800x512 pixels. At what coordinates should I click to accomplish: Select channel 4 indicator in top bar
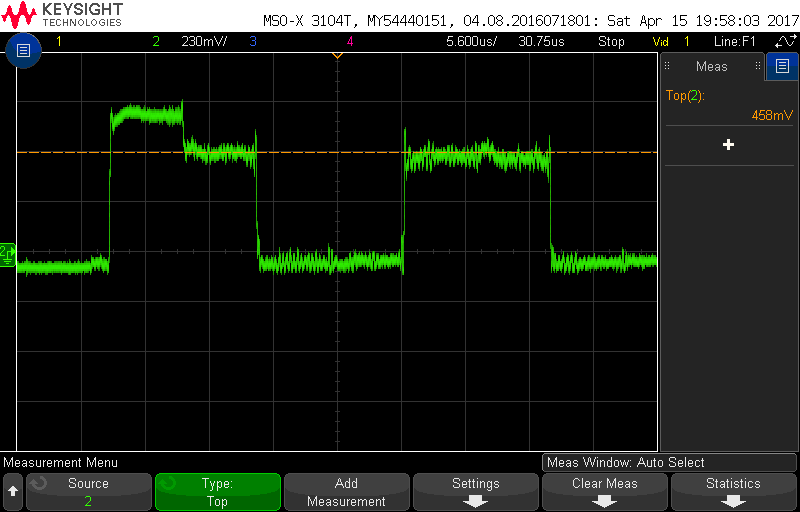click(349, 41)
